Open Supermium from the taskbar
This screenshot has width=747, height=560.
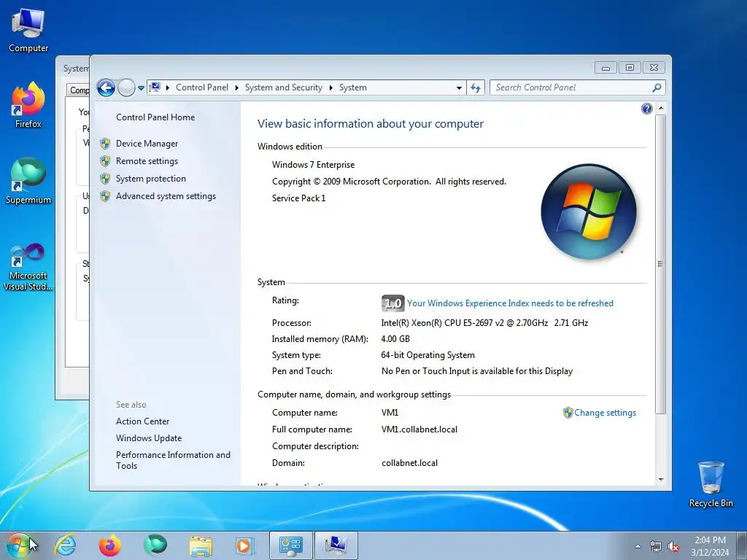[x=155, y=545]
